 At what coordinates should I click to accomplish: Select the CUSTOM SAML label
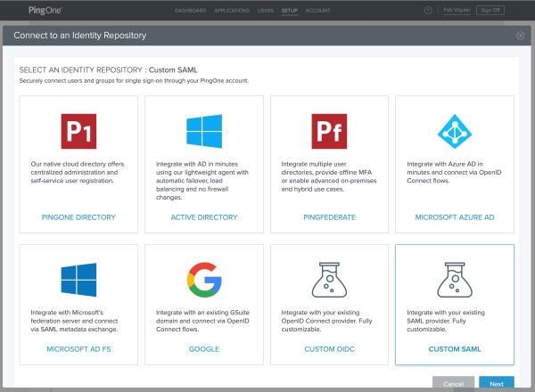click(455, 349)
